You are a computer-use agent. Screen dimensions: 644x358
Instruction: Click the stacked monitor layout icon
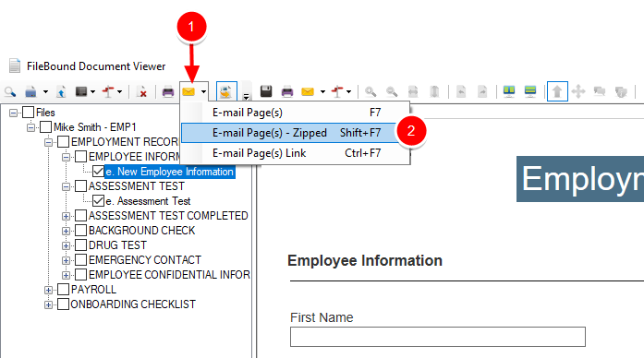(530, 91)
